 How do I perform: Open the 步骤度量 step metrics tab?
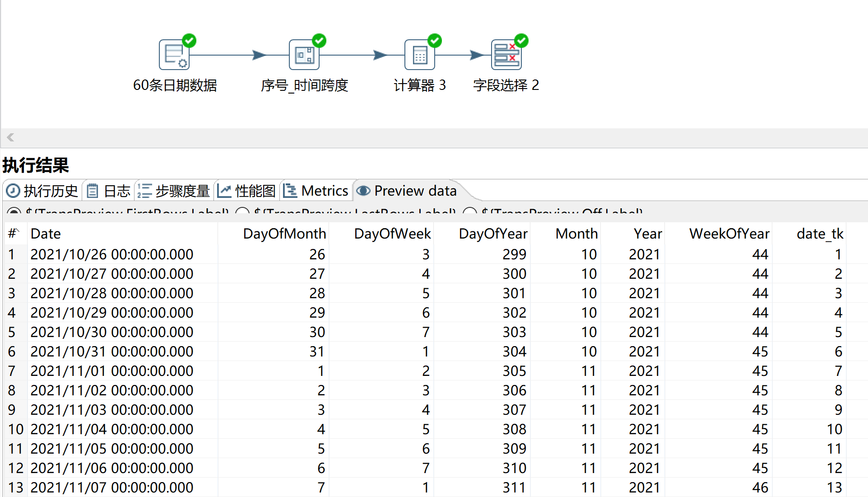click(x=174, y=191)
